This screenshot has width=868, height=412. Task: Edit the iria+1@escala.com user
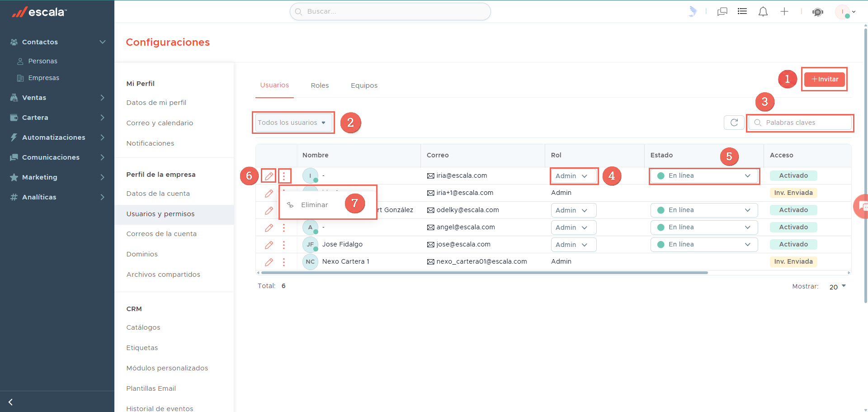coord(269,193)
